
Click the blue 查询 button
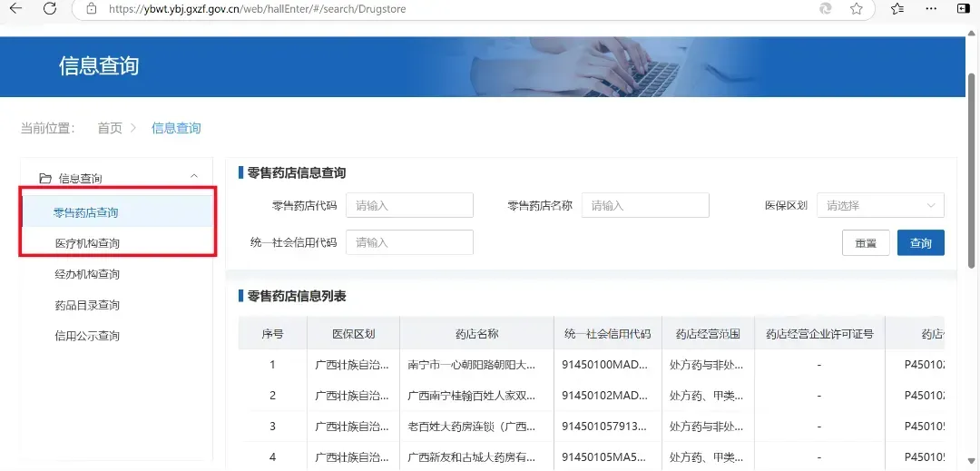point(920,243)
